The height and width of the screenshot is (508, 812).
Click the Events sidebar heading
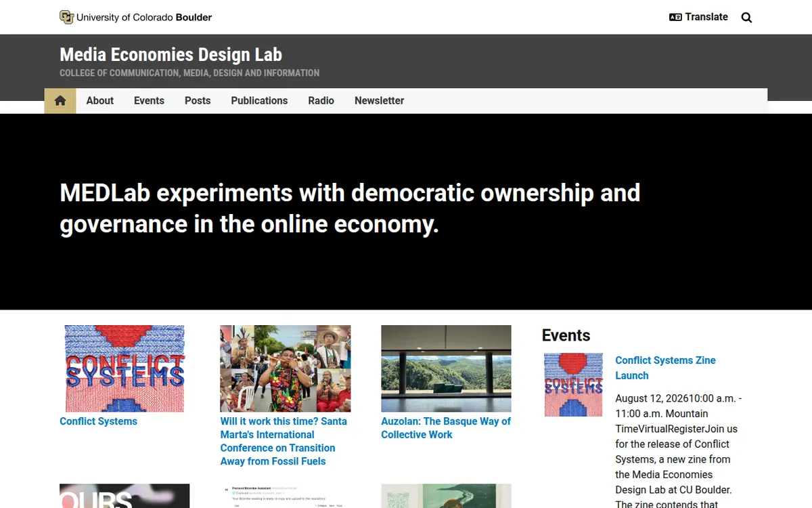[566, 335]
